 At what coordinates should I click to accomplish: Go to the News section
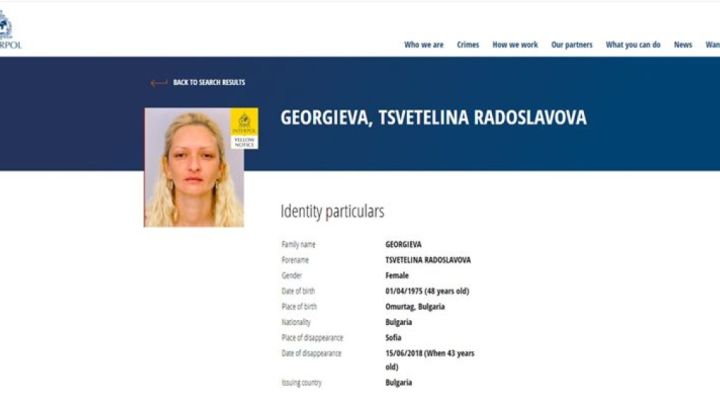683,45
